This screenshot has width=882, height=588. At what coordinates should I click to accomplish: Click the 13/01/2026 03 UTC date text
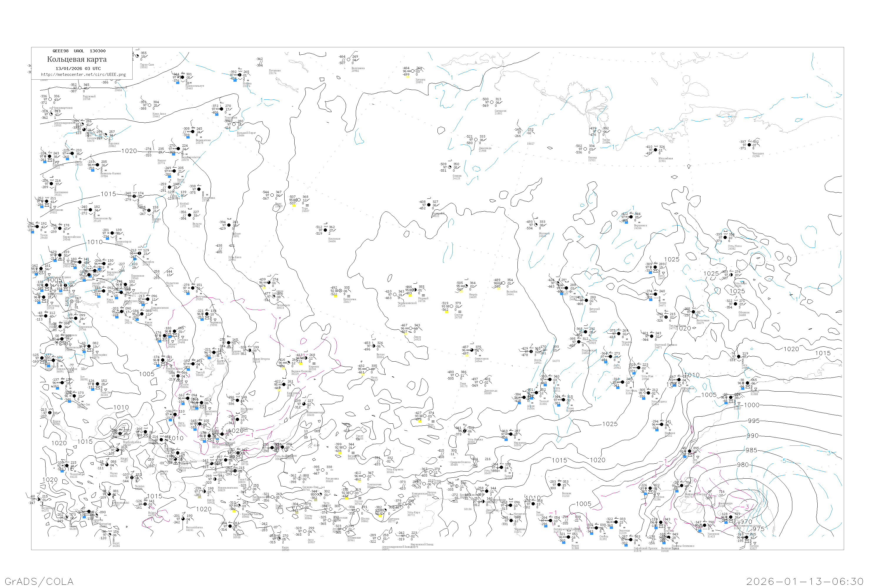tap(78, 69)
